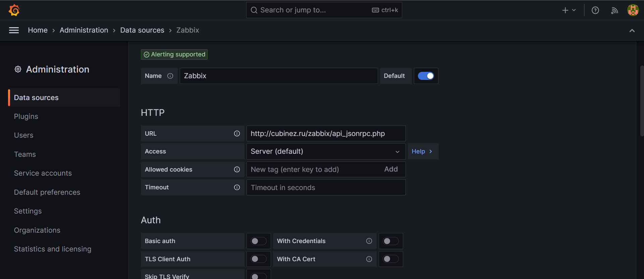Click the Name input field with Zabbix
Screen dimensions: 644x279
click(x=279, y=76)
